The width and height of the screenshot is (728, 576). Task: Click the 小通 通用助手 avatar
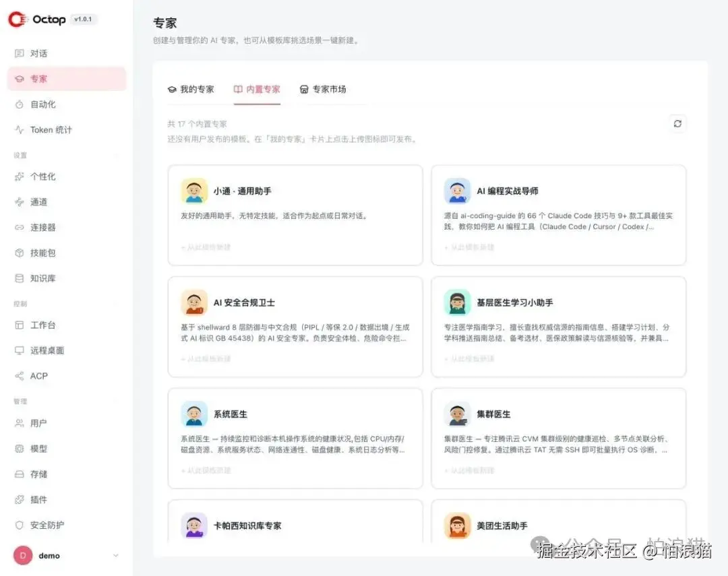[x=194, y=191]
